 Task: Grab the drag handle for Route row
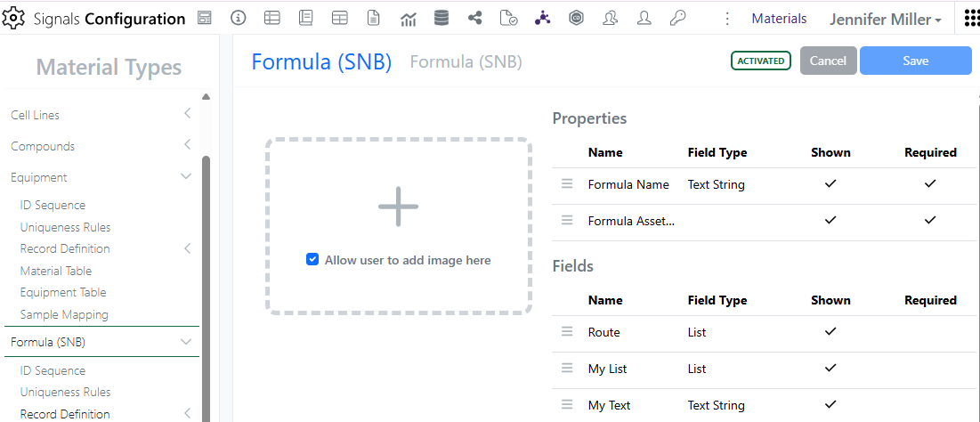click(x=567, y=332)
